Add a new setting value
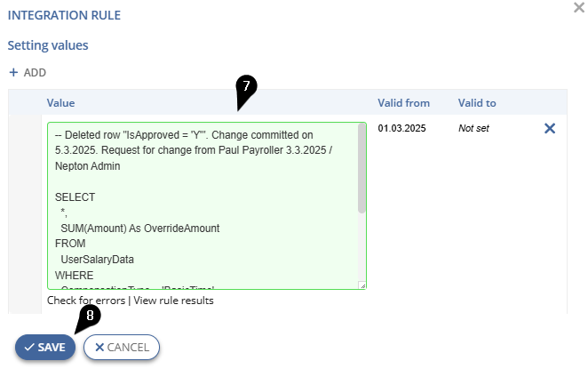The height and width of the screenshot is (369, 588). pos(28,72)
